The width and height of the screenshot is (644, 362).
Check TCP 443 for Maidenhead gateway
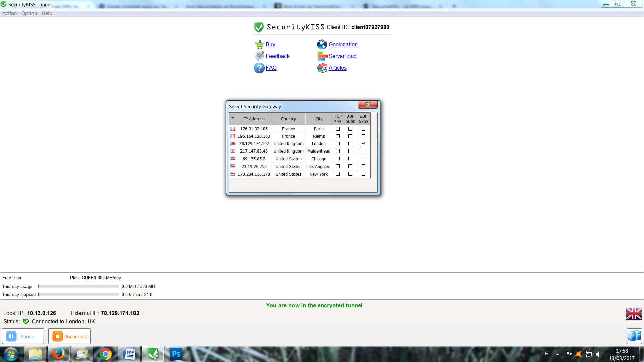coord(338,151)
